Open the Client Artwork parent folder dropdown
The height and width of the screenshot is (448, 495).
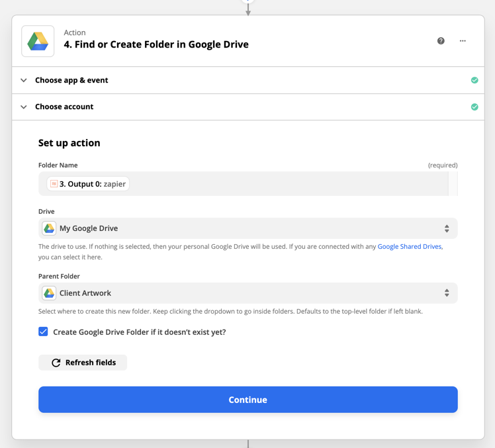[x=247, y=293]
